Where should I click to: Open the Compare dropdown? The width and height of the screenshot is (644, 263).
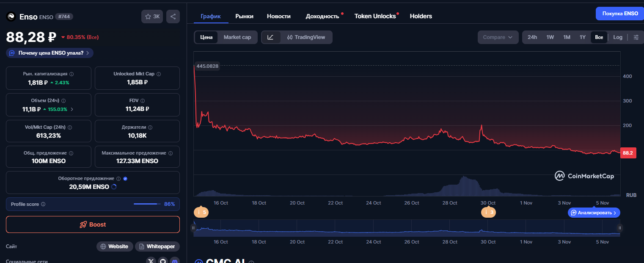click(x=498, y=37)
